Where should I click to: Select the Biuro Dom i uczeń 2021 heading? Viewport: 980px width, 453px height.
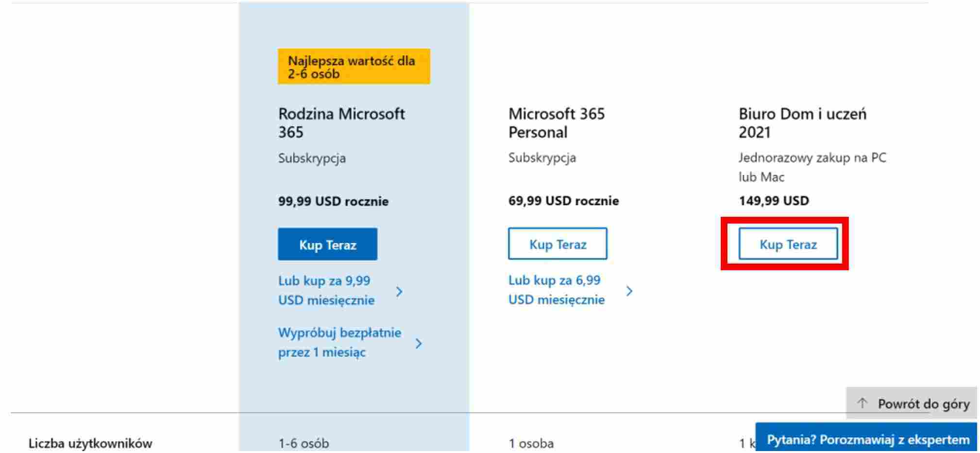[x=802, y=123]
